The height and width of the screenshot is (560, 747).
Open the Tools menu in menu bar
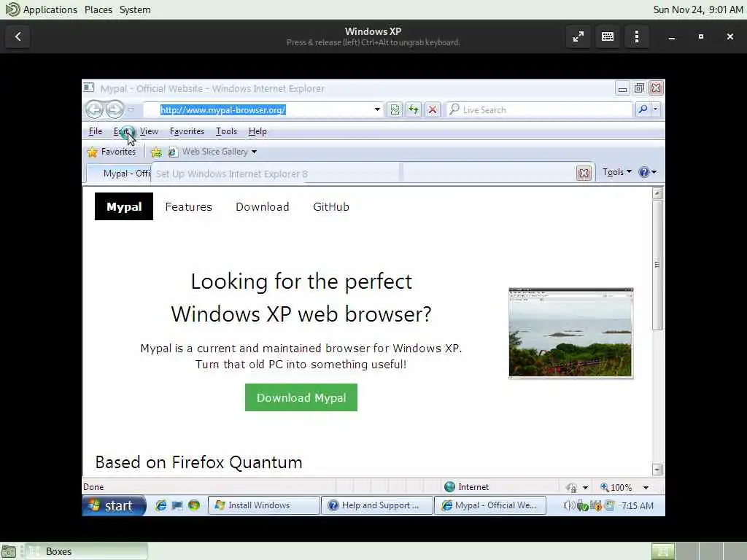click(226, 131)
